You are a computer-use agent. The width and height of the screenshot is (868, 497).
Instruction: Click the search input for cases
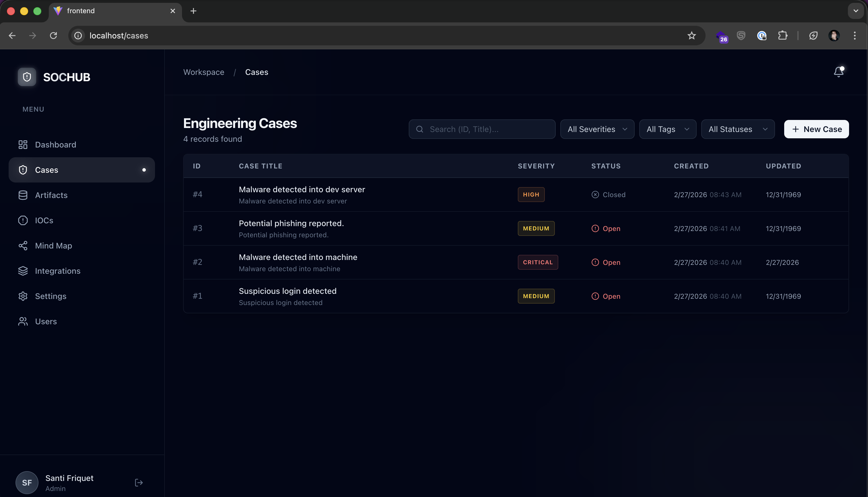pos(482,129)
